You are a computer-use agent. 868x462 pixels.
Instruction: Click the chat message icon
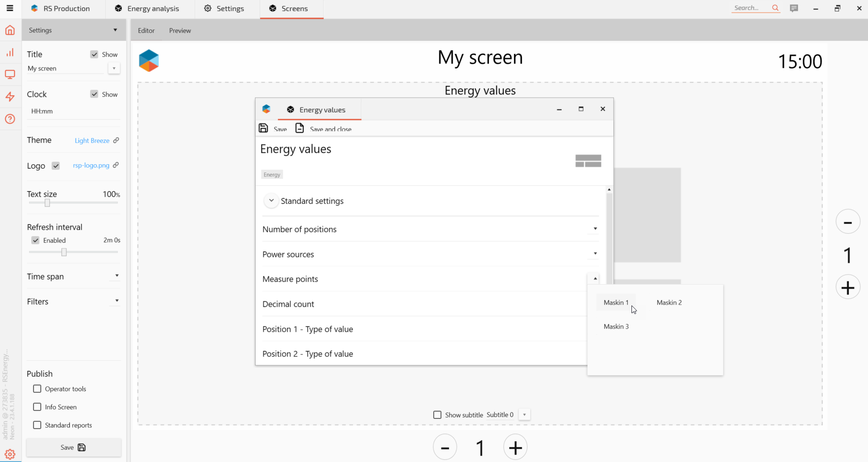click(794, 8)
